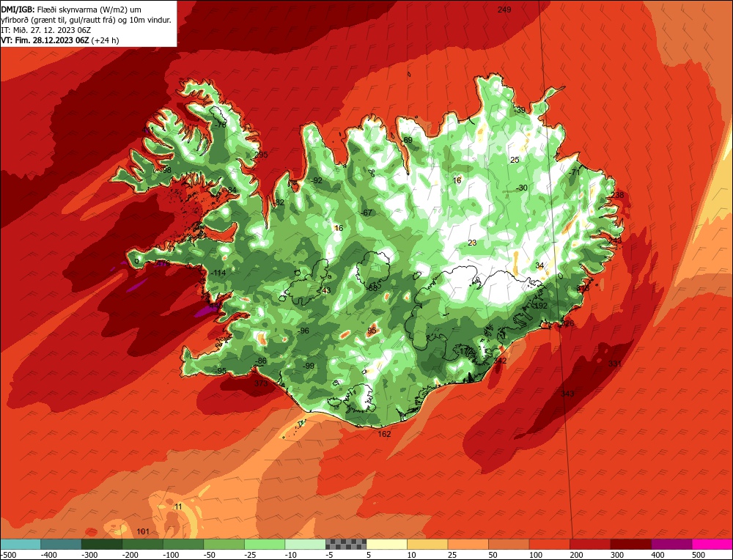Click the 162 value below the south coast
This screenshot has height=560, width=733.
coord(384,434)
